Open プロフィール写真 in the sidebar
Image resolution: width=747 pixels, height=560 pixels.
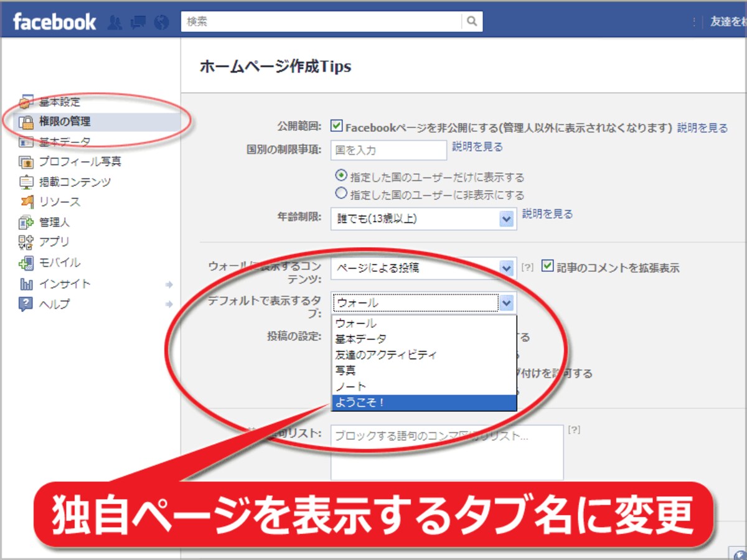pos(80,162)
